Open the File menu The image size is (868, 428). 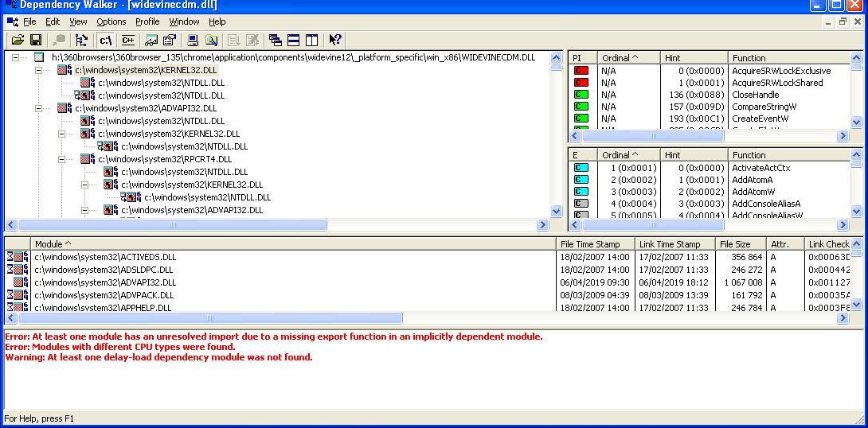point(29,21)
